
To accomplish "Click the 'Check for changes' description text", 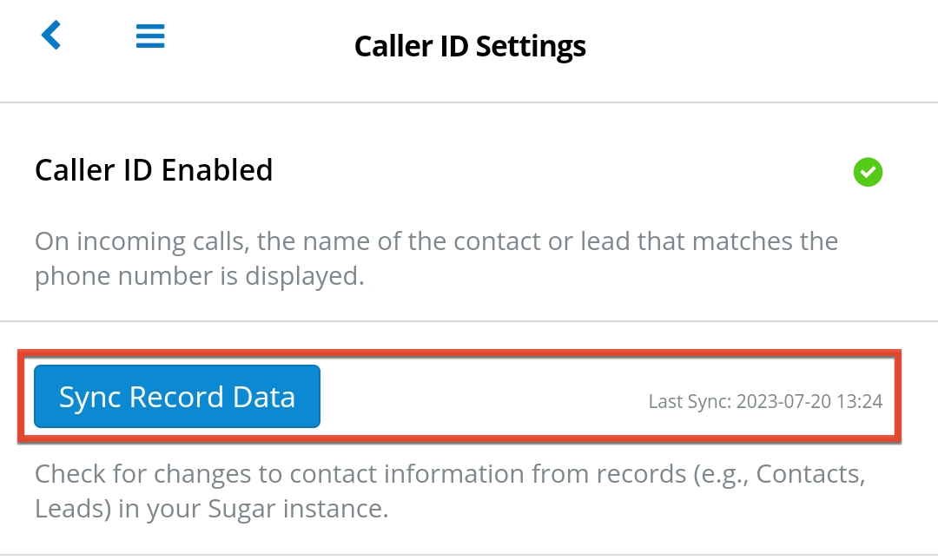I will pos(450,491).
